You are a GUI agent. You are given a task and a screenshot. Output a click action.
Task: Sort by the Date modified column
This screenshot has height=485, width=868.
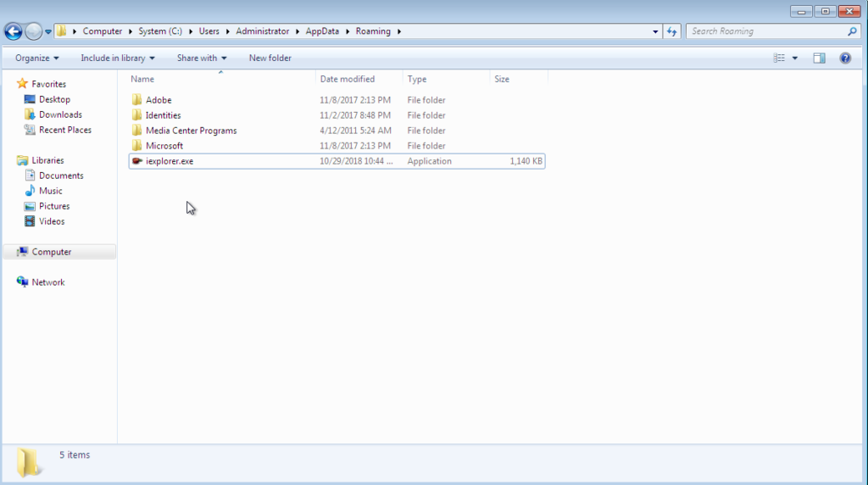coord(359,79)
